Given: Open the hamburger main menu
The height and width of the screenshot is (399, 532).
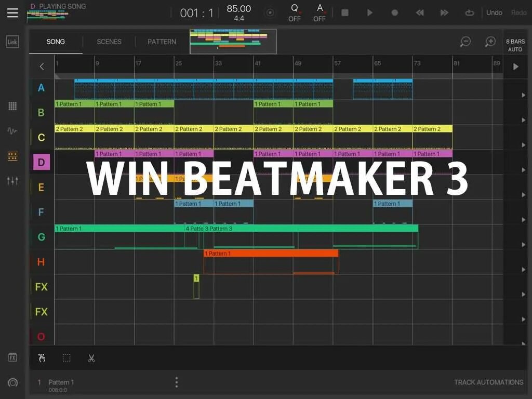Looking at the screenshot, I should click(12, 12).
